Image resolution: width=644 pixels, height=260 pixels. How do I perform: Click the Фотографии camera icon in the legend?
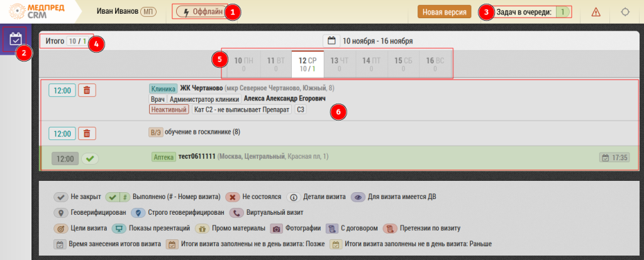click(276, 228)
